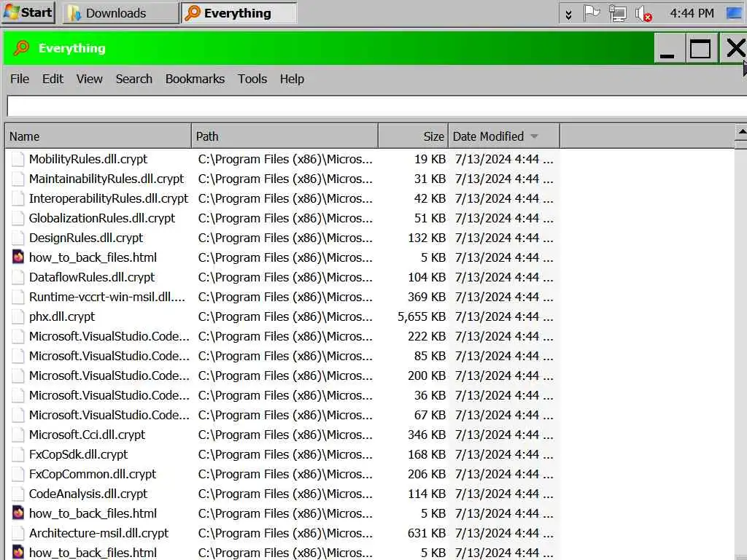The image size is (747, 560).
Task: Select the CodeAnalysis.dll.crypt file name
Action: click(x=88, y=494)
